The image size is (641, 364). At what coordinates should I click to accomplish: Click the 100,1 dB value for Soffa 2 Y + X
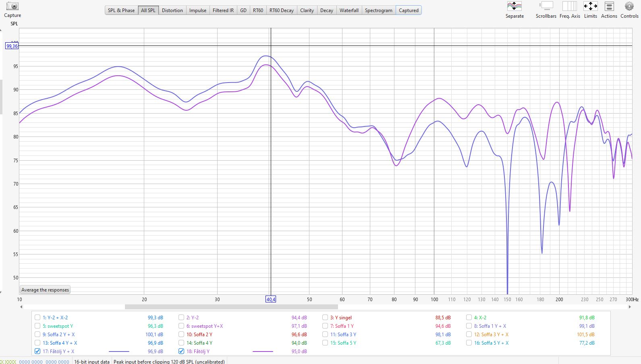pos(154,334)
